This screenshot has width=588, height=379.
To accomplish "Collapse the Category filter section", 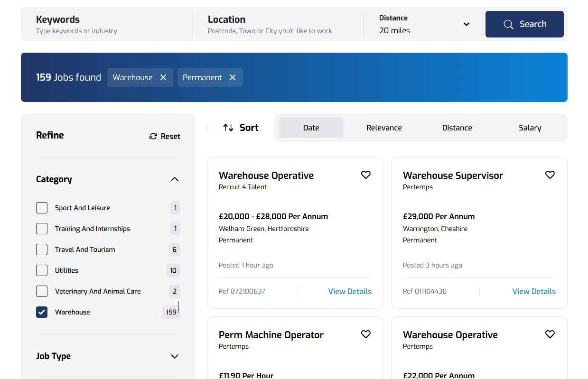I will coord(174,179).
